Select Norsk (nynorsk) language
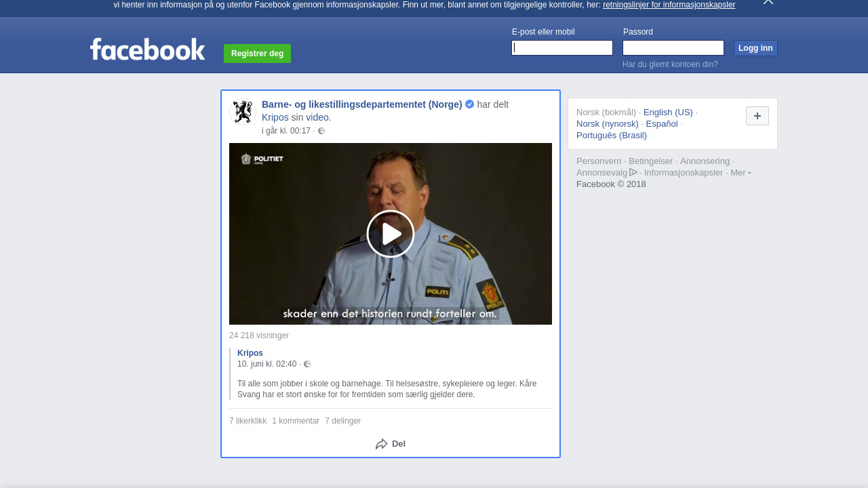 tap(608, 124)
